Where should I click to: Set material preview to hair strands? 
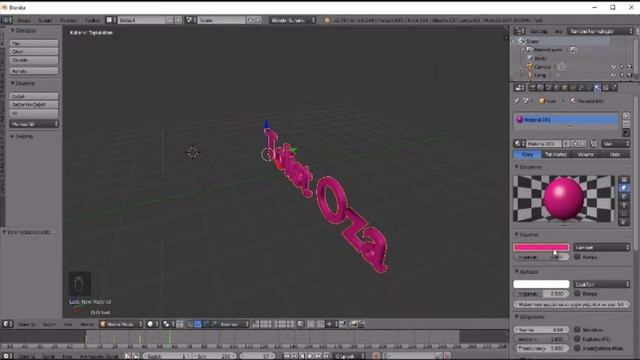(x=624, y=214)
